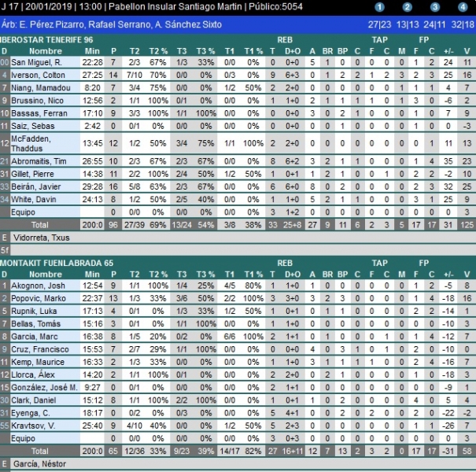Click coach name Vidorreta, Txus

point(41,238)
